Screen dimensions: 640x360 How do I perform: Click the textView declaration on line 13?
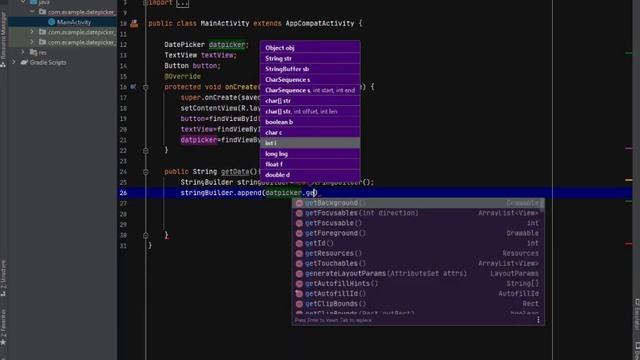[x=217, y=55]
